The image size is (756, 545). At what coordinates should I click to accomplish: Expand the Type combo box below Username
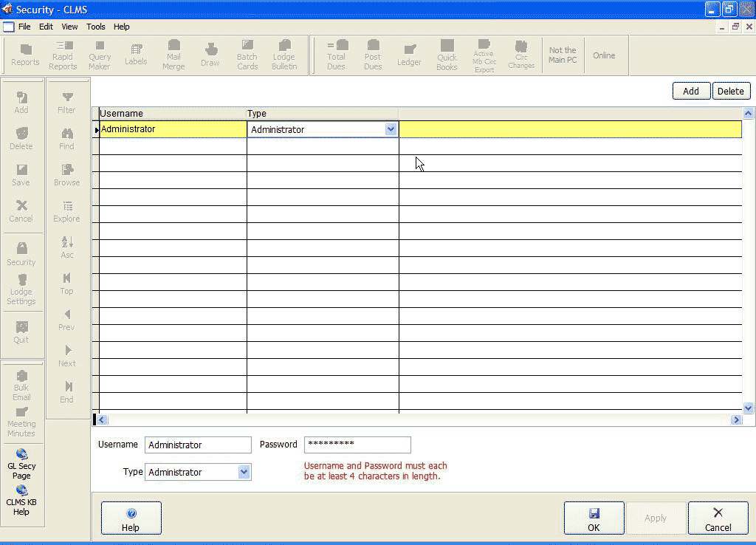(x=244, y=472)
